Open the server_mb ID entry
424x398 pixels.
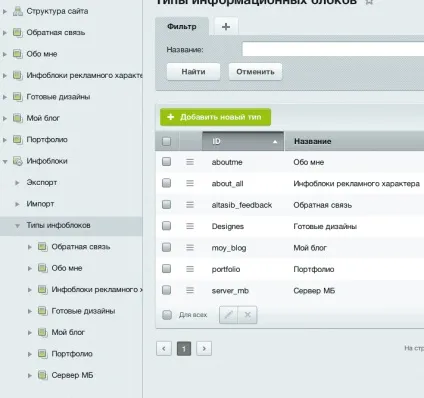(x=230, y=291)
